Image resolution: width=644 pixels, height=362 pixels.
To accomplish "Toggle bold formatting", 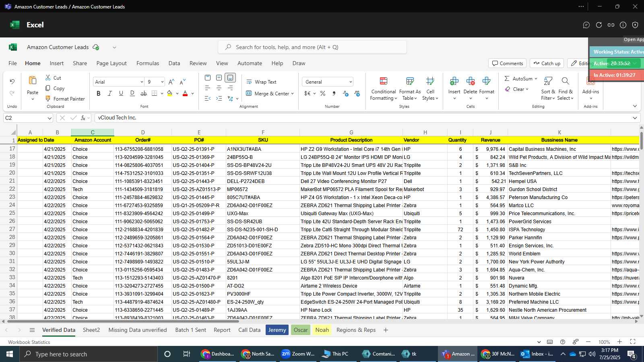I will pyautogui.click(x=99, y=93).
